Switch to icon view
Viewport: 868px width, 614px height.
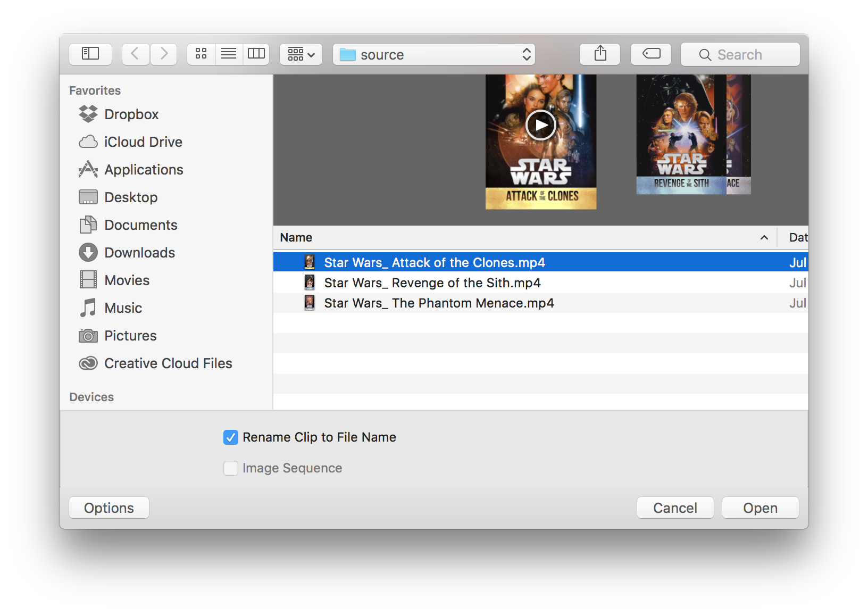(201, 54)
